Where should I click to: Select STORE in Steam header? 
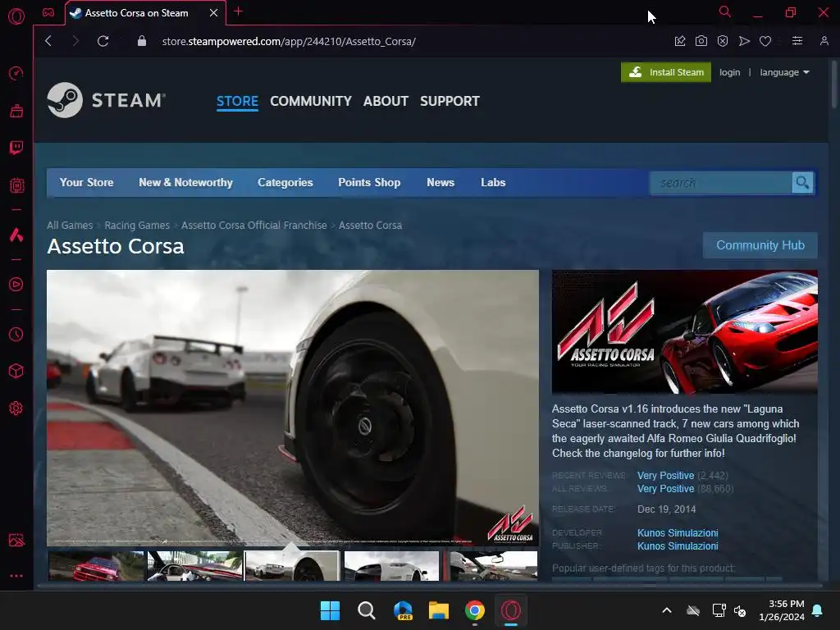click(237, 101)
